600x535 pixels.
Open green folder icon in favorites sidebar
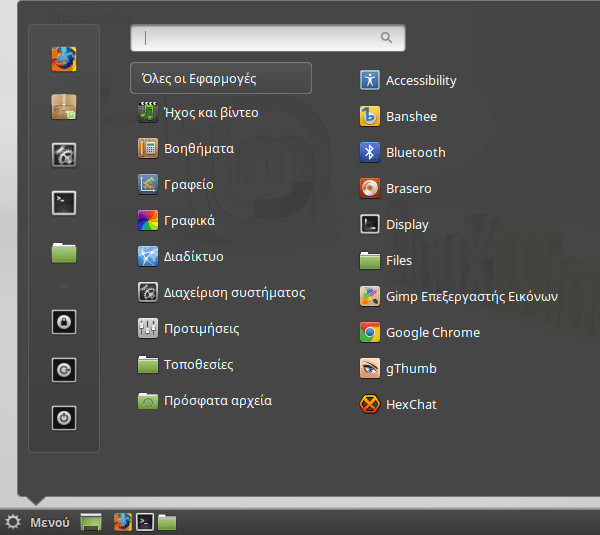[64, 253]
